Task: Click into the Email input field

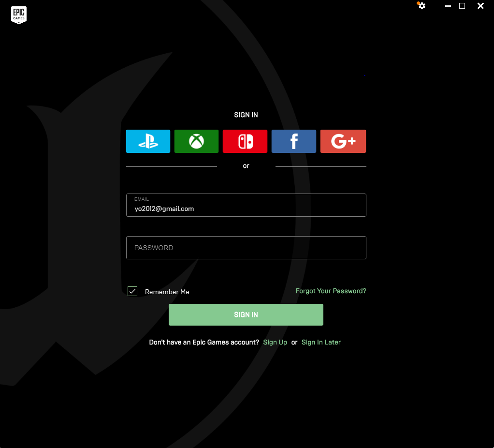Action: click(x=246, y=205)
